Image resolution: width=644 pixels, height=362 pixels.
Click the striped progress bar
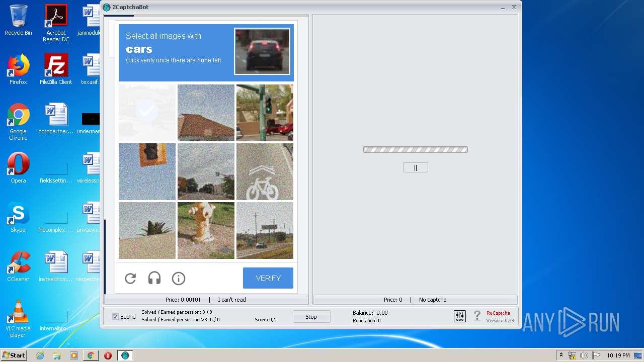[416, 150]
